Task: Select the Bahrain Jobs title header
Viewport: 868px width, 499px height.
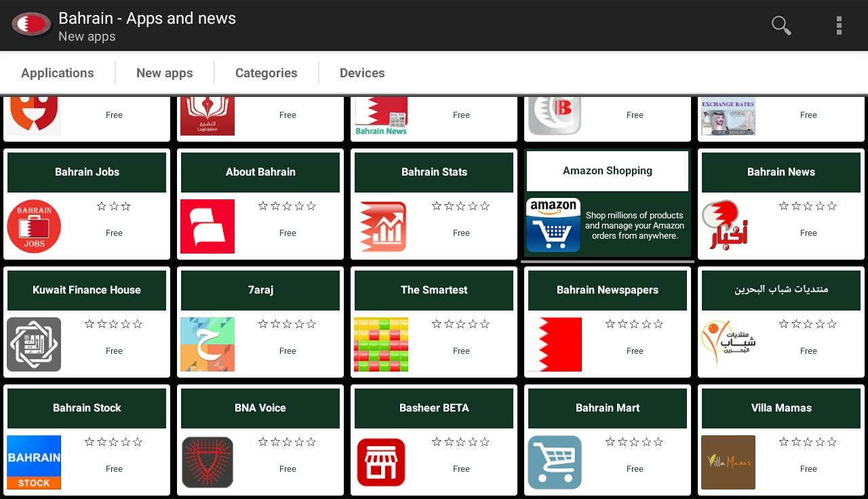Action: coord(87,172)
